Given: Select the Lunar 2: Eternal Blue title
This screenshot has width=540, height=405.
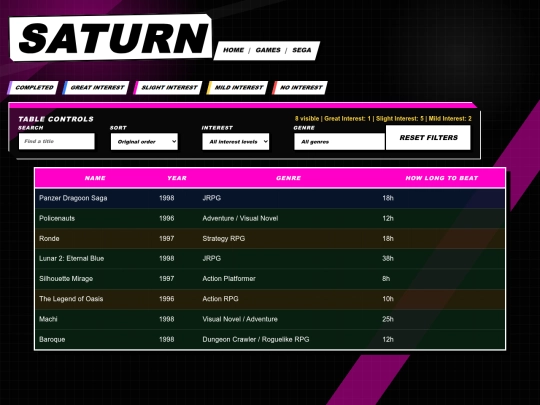Looking at the screenshot, I should coord(72,258).
